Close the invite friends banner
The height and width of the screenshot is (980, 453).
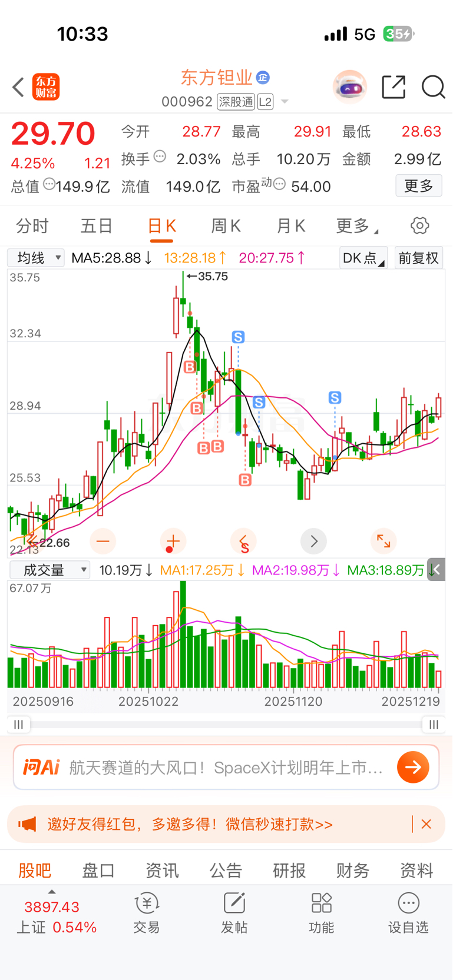[x=426, y=824]
